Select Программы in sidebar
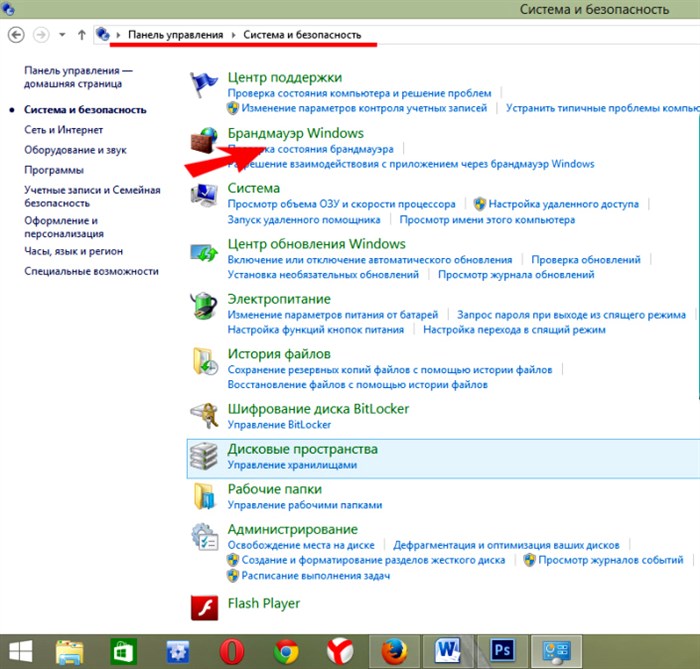 pos(54,170)
